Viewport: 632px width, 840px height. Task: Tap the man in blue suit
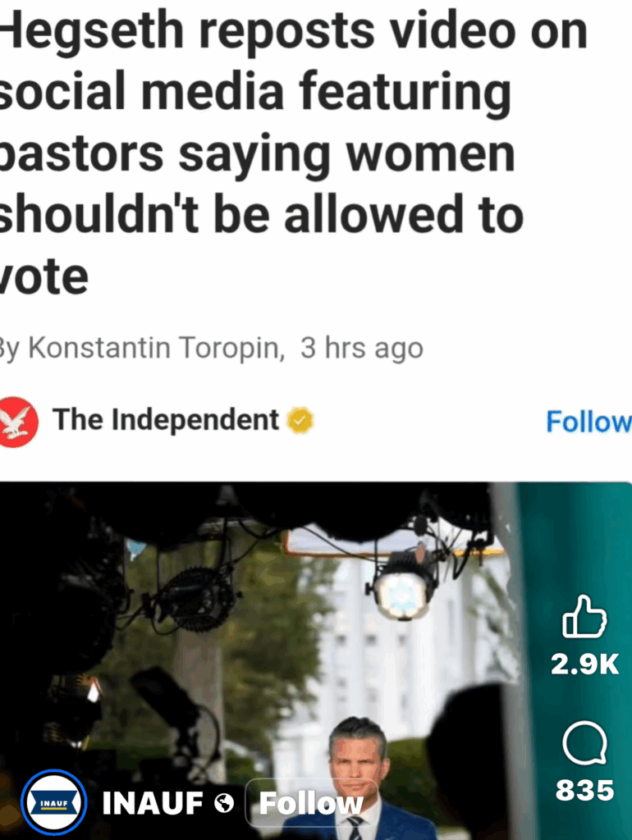tap(358, 779)
